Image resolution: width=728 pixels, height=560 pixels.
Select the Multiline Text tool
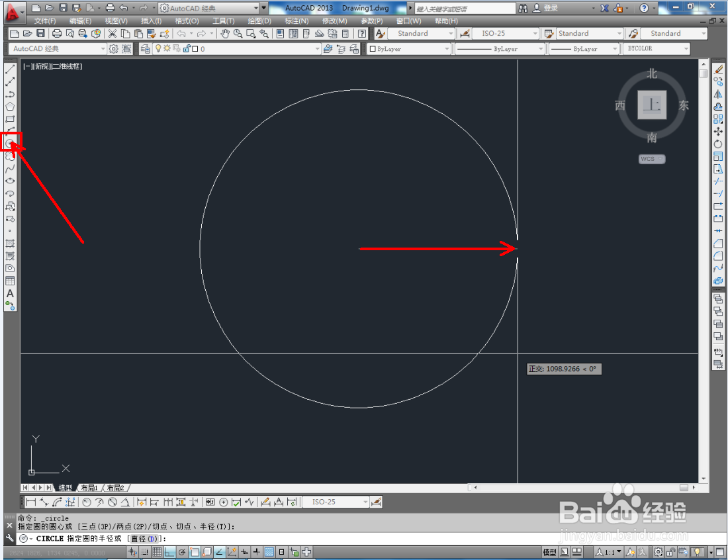[x=10, y=293]
